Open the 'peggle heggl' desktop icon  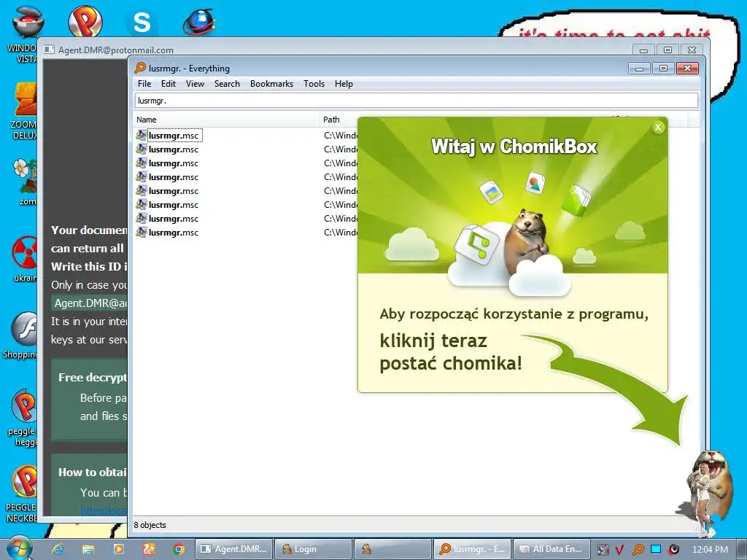click(x=24, y=405)
